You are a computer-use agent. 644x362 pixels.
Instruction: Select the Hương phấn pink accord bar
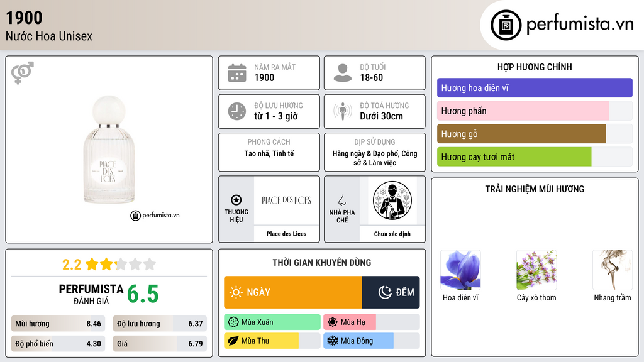point(535,111)
